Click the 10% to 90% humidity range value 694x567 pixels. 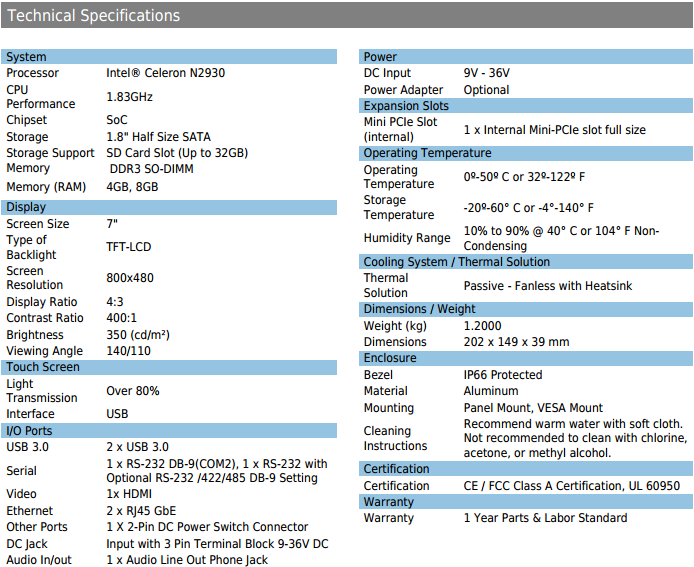[x=561, y=238]
